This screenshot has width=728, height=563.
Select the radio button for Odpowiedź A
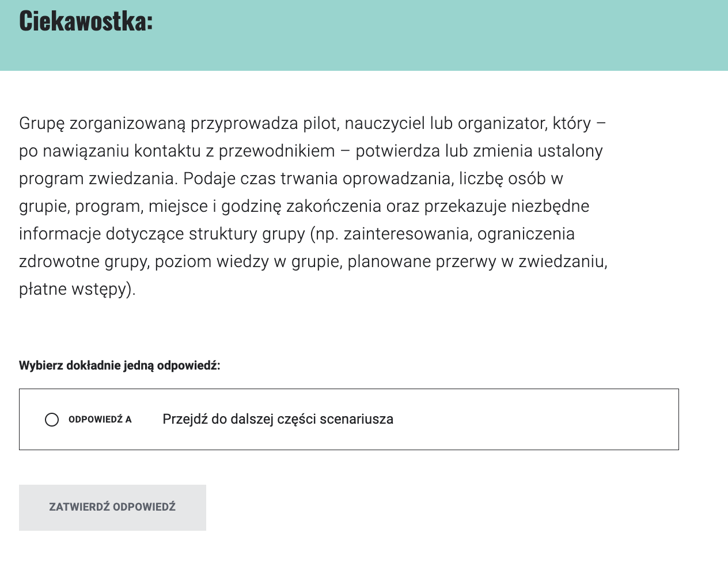[x=52, y=420]
